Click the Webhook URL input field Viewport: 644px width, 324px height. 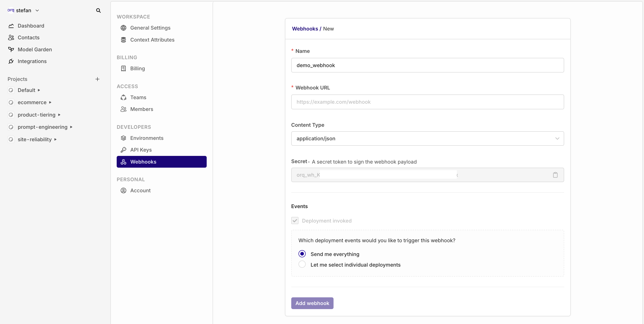427,102
